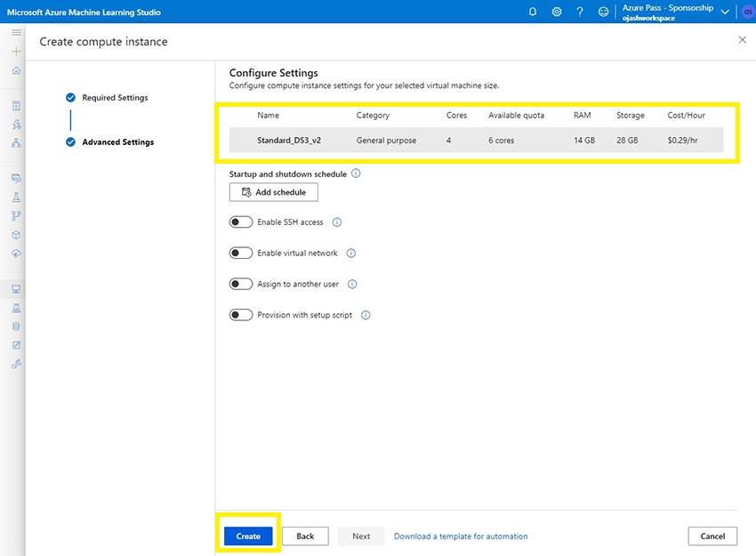Click the Create button
Image resolution: width=756 pixels, height=556 pixels.
pyautogui.click(x=248, y=536)
